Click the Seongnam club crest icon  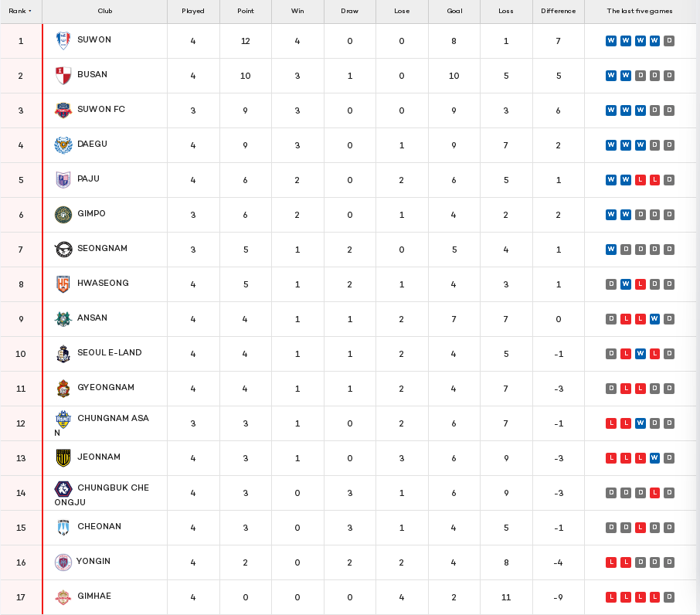click(63, 250)
